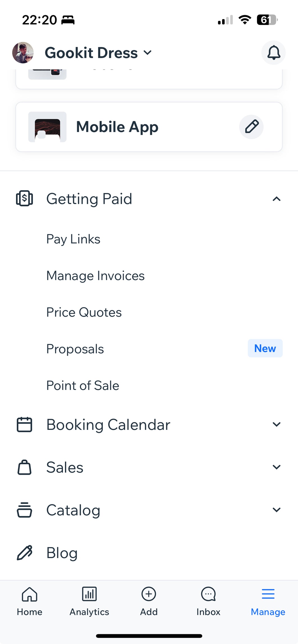Expand the Booking Calendar section chevron
The image size is (298, 644).
point(277,424)
